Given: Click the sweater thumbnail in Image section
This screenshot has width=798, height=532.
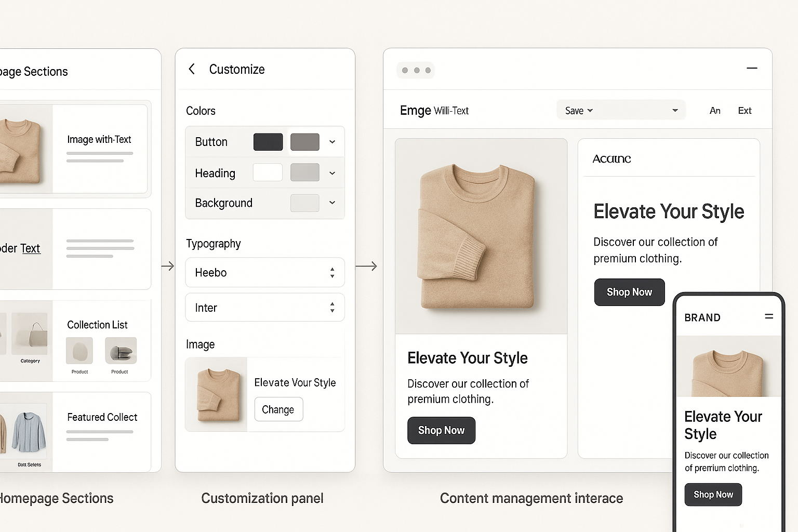Looking at the screenshot, I should [217, 394].
